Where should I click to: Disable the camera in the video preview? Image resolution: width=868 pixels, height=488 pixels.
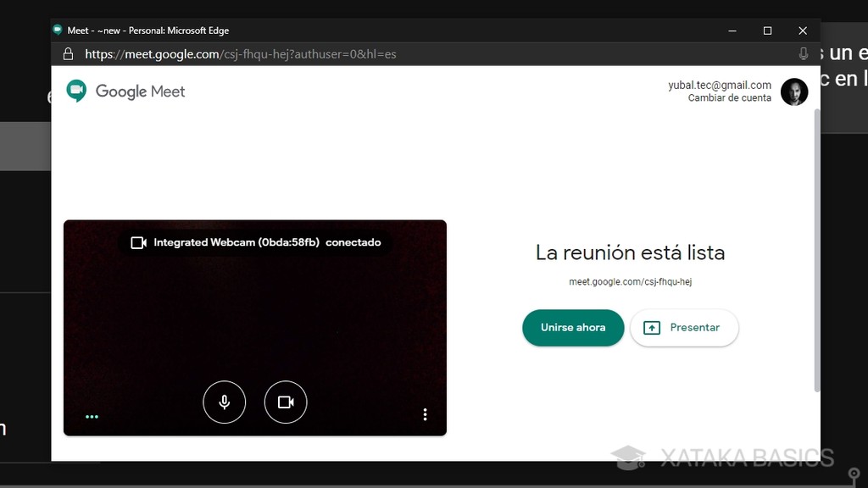(x=286, y=402)
